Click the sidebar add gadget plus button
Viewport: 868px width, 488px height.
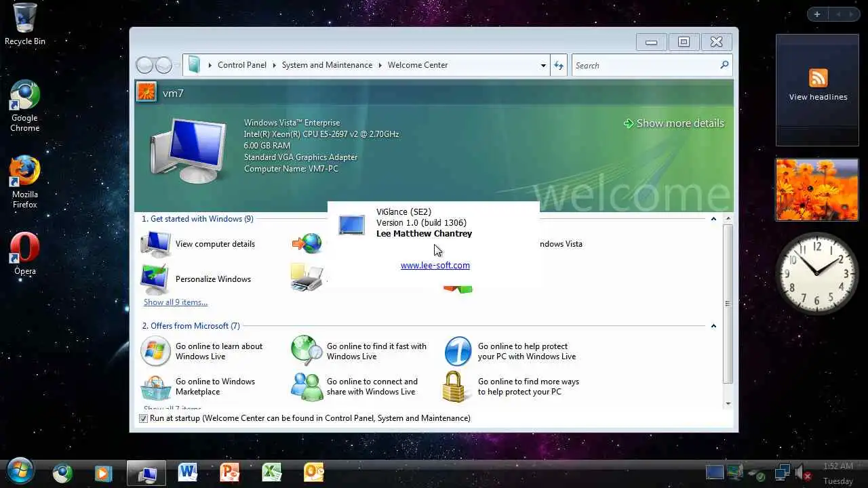pyautogui.click(x=817, y=14)
